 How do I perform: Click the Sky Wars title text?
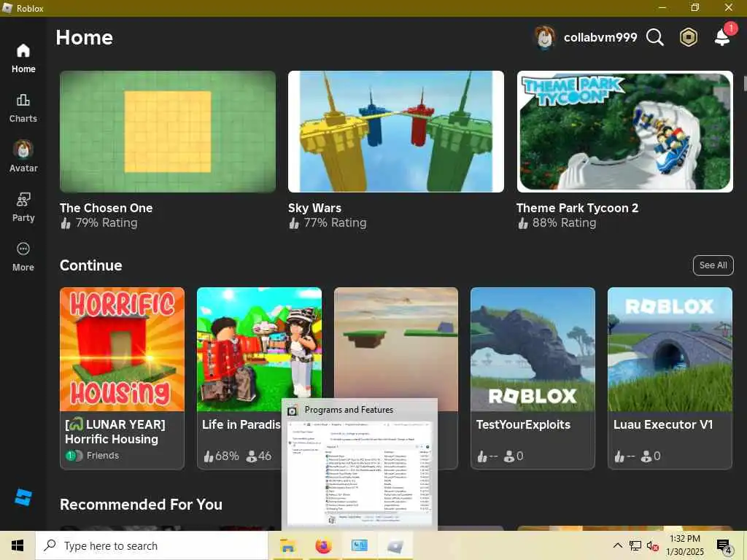pos(314,208)
